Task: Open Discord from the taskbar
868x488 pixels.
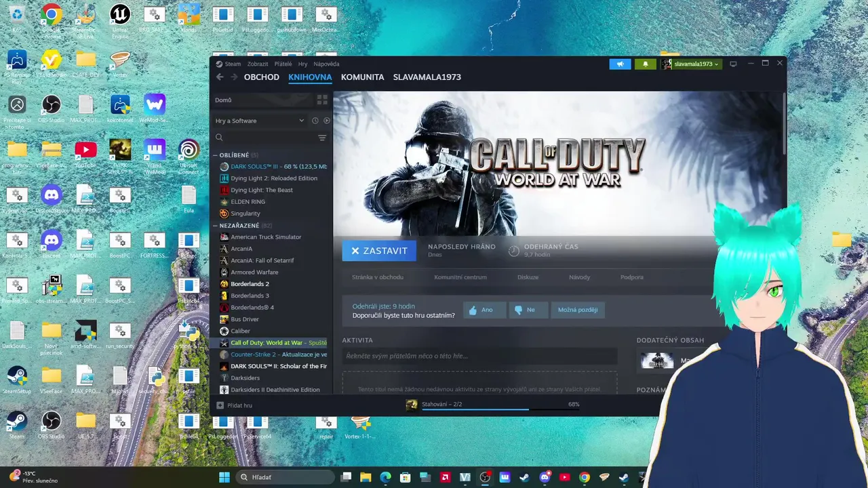Action: coord(545,477)
